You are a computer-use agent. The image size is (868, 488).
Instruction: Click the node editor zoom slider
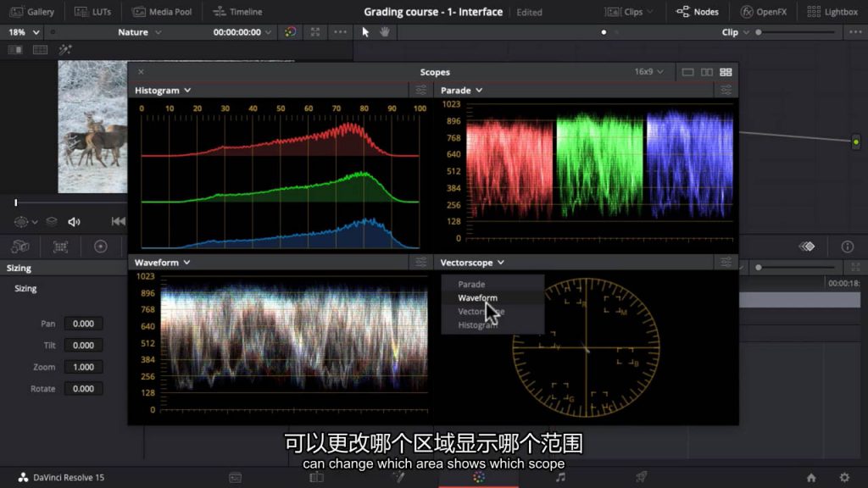[796, 32]
